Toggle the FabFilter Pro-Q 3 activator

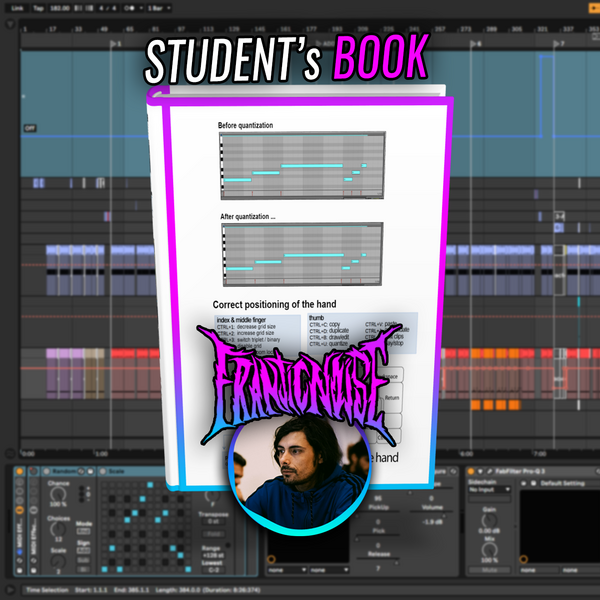pos(471,471)
